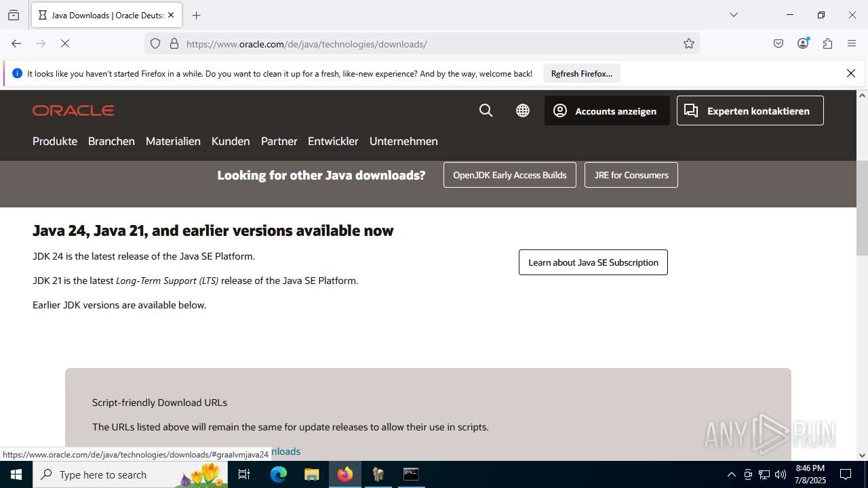868x488 pixels.
Task: Open the country selector globe icon
Action: [523, 110]
